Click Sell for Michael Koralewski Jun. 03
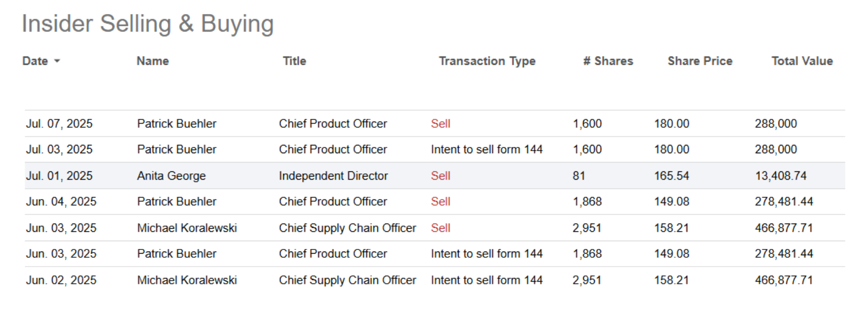 point(440,228)
